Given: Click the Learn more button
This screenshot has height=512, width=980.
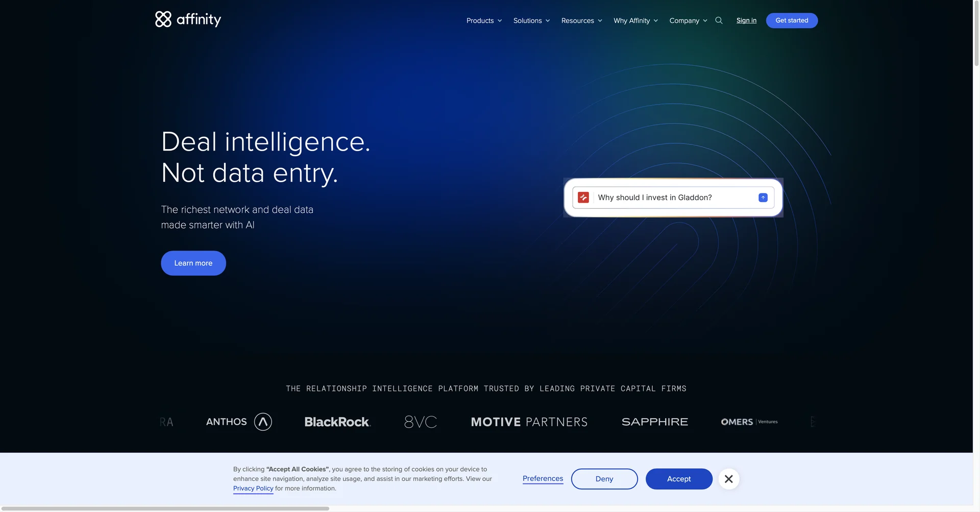Looking at the screenshot, I should coord(193,263).
